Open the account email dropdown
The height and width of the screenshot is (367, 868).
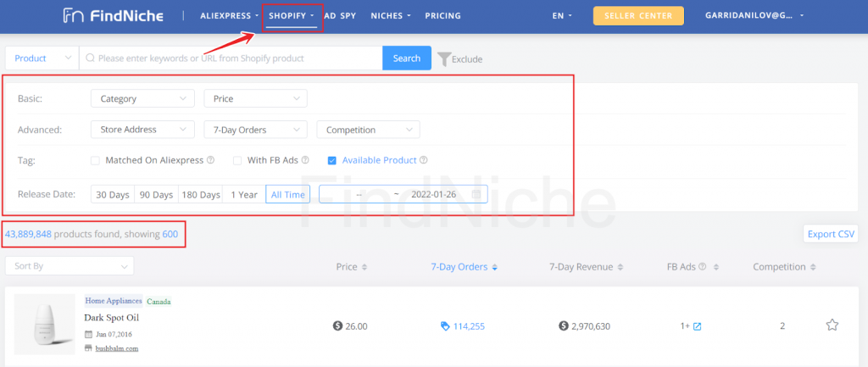coord(755,15)
